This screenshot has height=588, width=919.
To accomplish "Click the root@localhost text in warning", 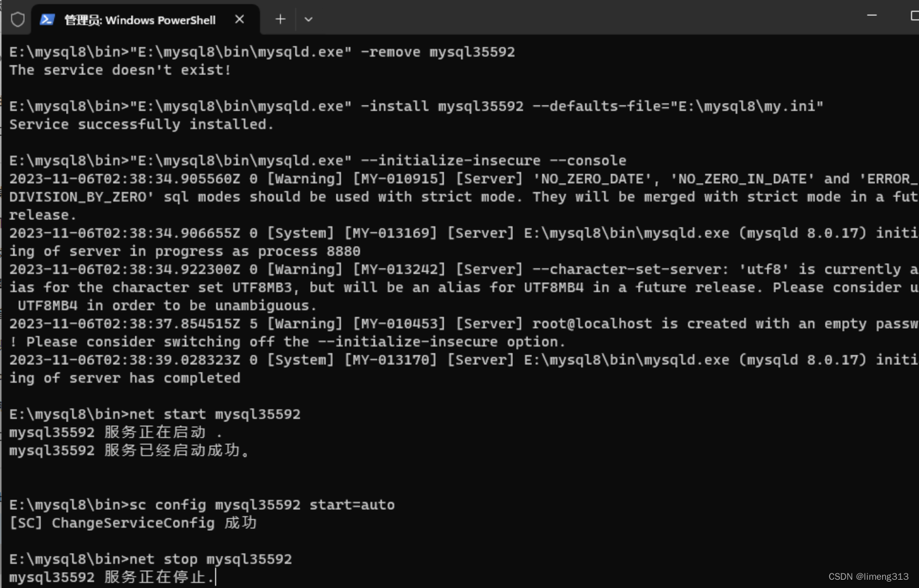I will (592, 324).
